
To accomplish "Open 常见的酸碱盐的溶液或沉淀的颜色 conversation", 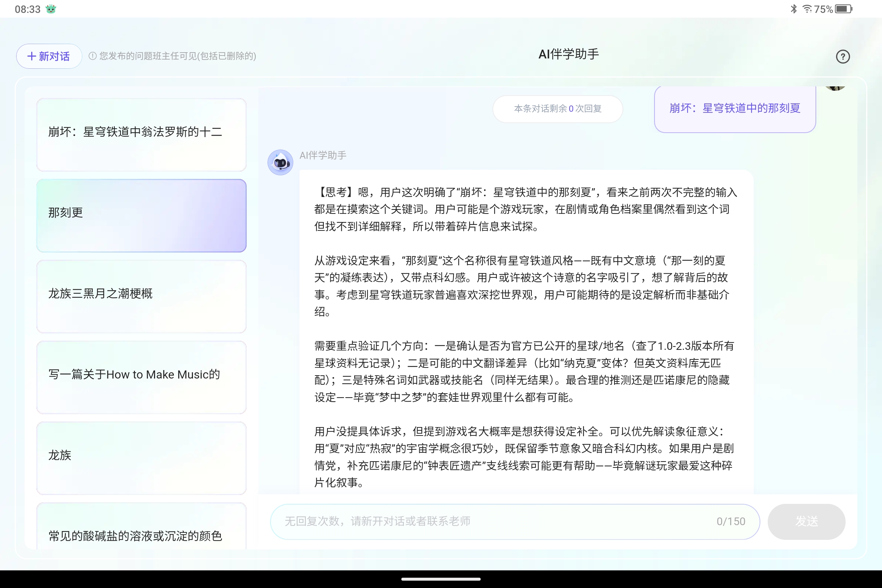I will tap(141, 527).
